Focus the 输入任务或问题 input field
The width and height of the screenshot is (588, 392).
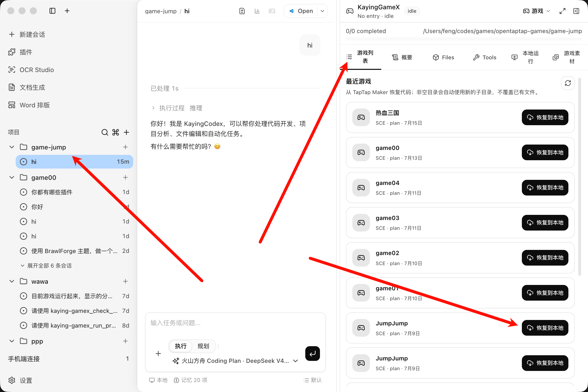[235, 323]
